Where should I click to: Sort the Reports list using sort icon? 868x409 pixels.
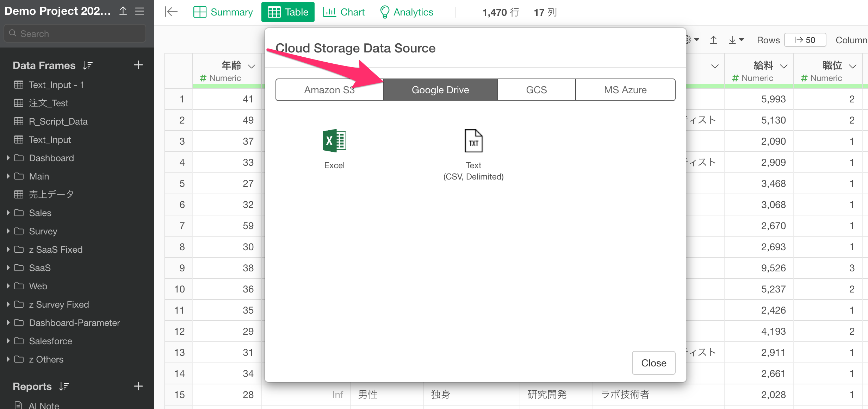(64, 386)
